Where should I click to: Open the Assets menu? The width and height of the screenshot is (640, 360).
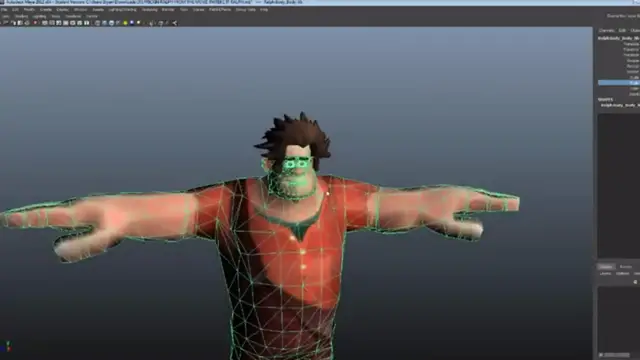point(98,9)
